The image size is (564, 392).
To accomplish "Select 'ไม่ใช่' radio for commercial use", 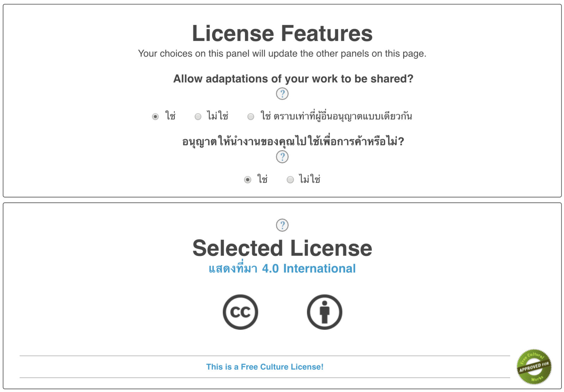I will [290, 180].
